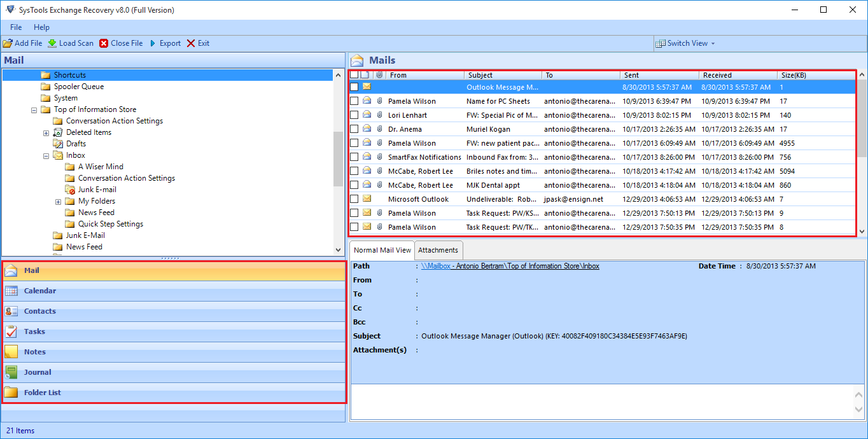Select the 'Undeliverable: Rob...' email subject
This screenshot has height=439, width=868.
tap(503, 199)
